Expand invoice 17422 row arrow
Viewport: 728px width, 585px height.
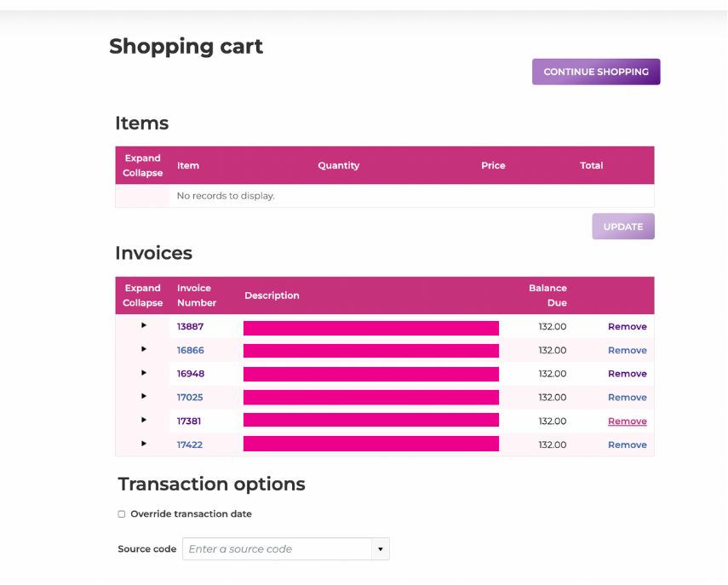click(x=143, y=444)
